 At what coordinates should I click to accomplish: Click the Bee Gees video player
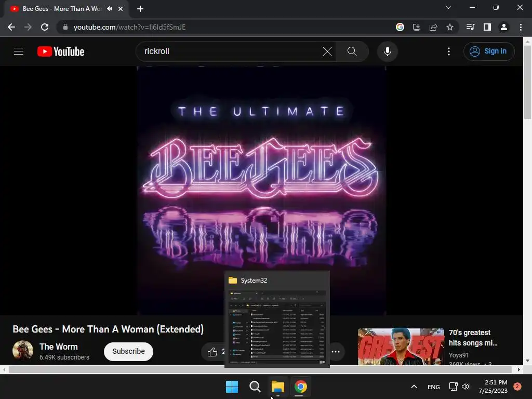pos(261,191)
